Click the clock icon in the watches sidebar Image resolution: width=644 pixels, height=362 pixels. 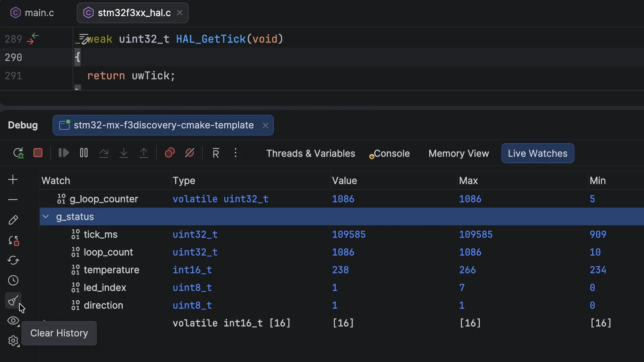tap(13, 281)
